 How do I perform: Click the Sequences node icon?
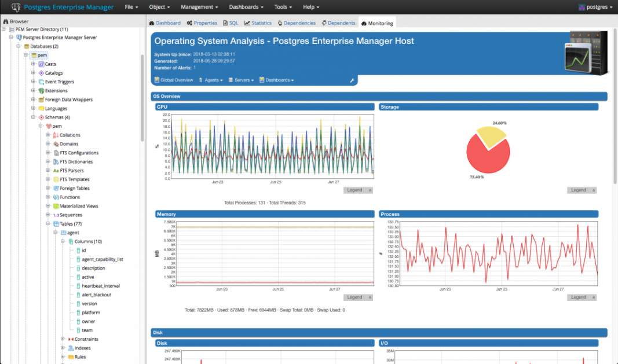pos(56,215)
